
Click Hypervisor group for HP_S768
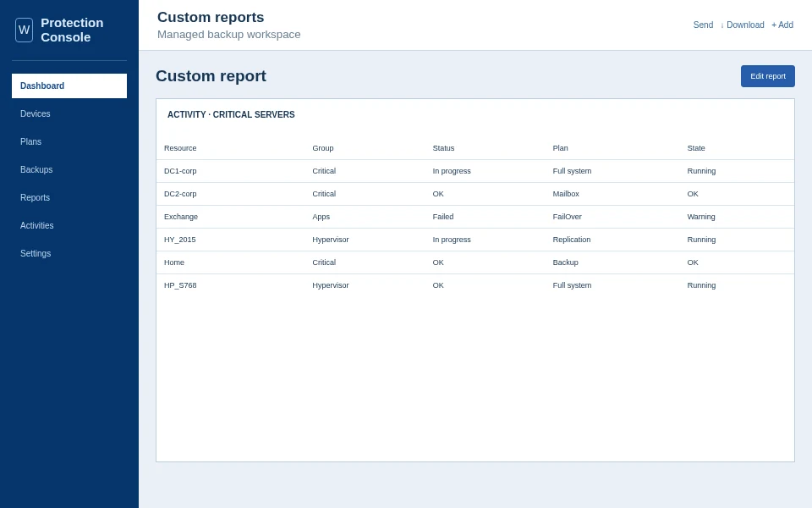click(x=331, y=285)
